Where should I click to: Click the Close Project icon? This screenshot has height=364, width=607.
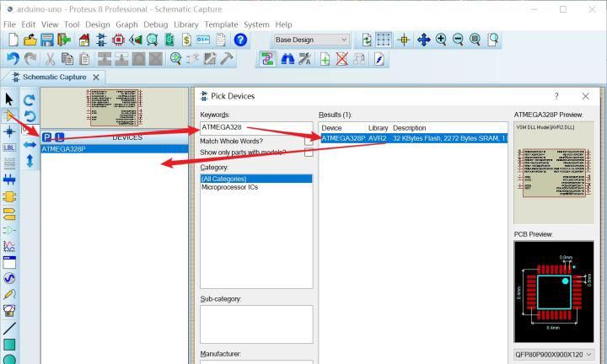[64, 40]
